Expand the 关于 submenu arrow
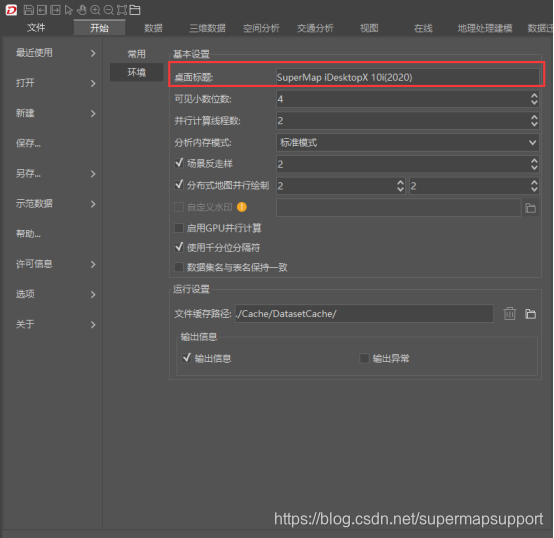 [93, 325]
